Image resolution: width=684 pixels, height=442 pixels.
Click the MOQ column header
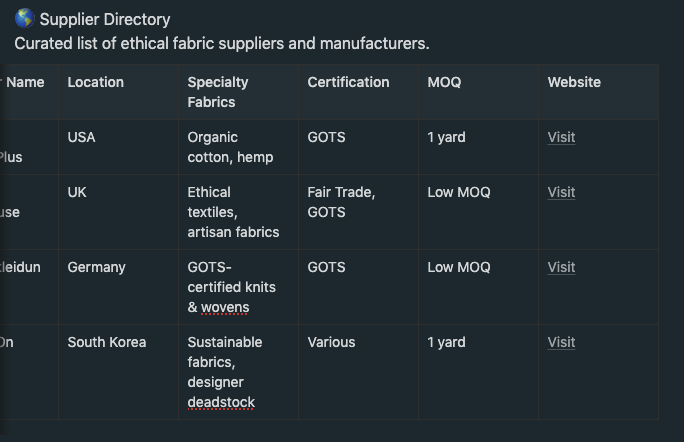[x=444, y=82]
